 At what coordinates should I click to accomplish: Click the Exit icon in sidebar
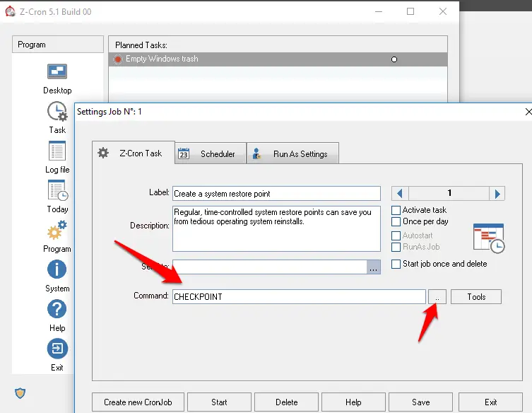click(57, 349)
